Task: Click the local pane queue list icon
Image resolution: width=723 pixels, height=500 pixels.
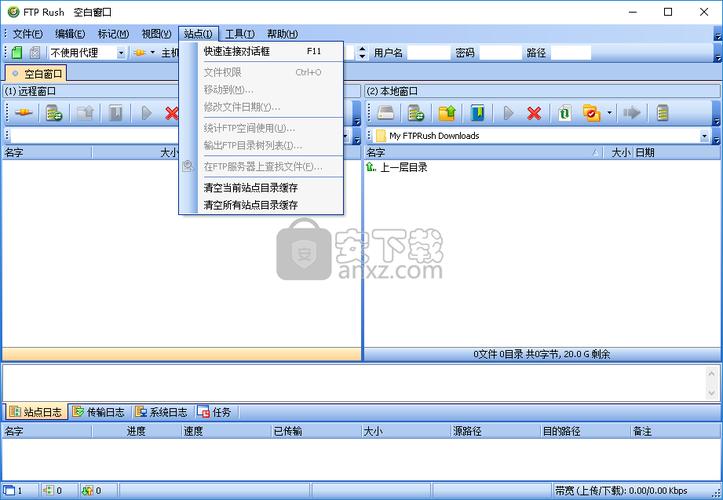Action: [662, 113]
